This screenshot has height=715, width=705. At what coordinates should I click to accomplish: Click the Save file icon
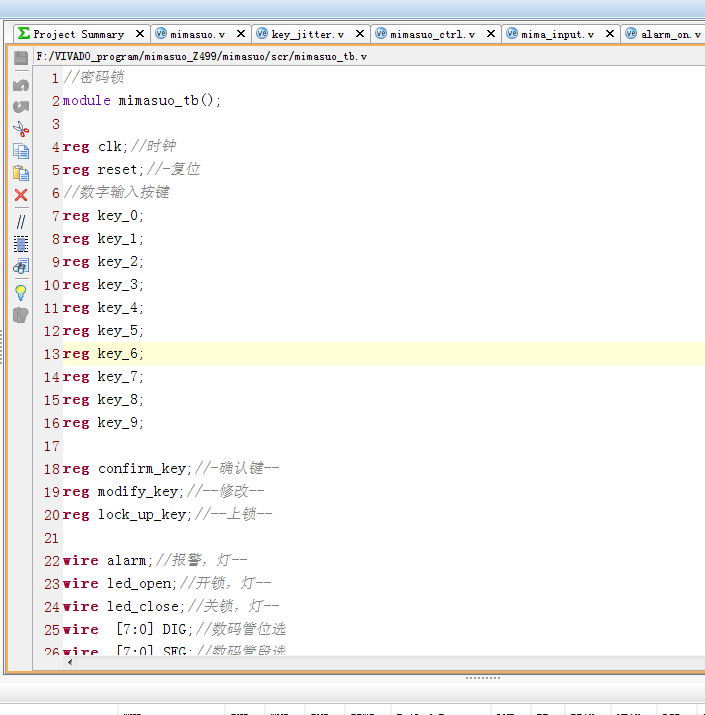coord(21,58)
